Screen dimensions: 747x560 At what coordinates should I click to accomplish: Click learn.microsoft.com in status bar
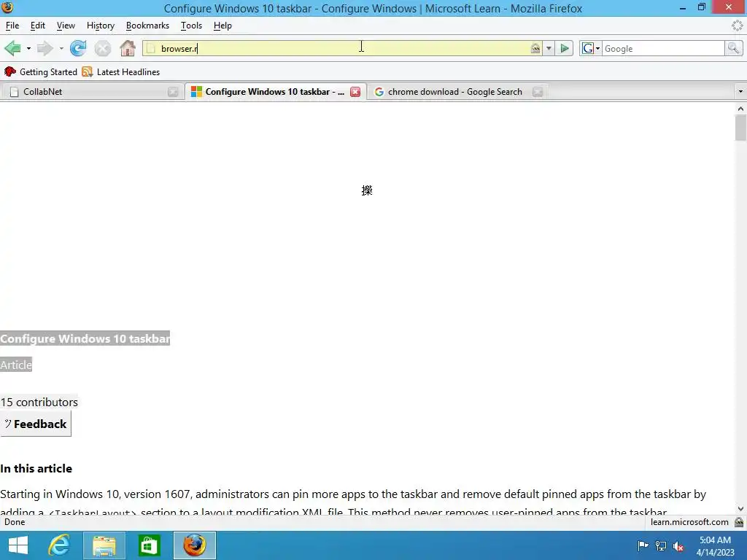coord(689,522)
